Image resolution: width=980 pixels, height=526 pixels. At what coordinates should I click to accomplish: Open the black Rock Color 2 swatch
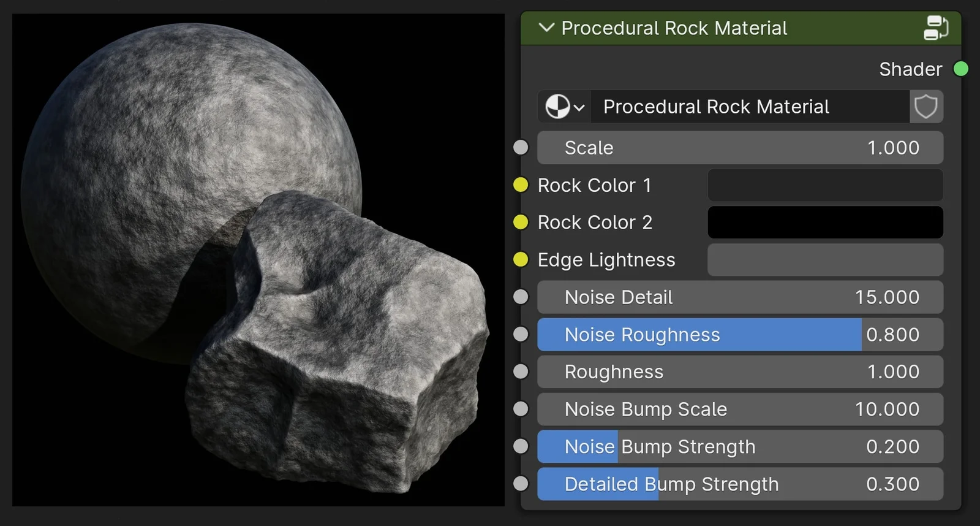pos(824,222)
